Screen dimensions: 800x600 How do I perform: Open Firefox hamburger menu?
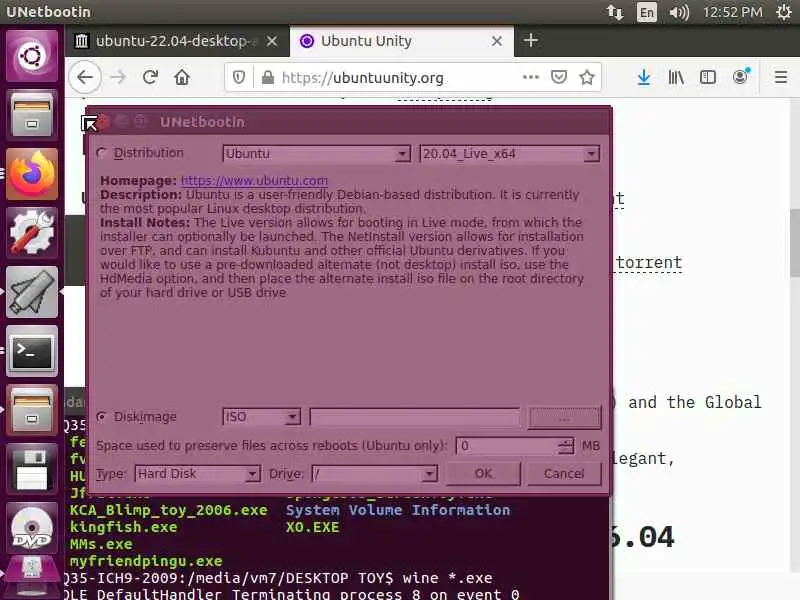point(781,78)
